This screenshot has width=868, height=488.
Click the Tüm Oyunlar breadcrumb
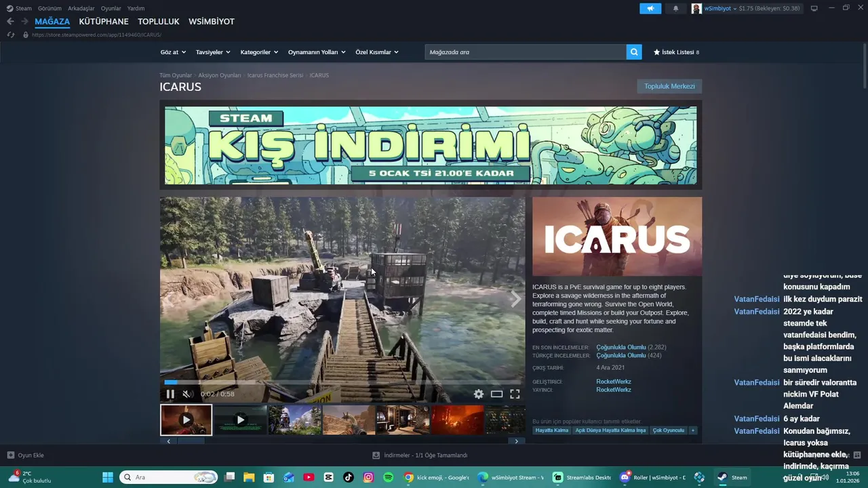(x=176, y=75)
